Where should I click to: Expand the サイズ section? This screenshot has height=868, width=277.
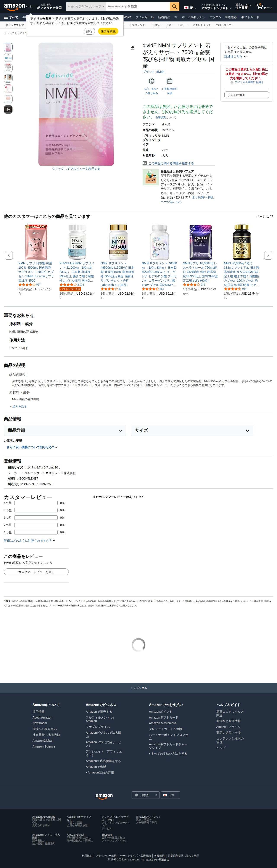click(x=192, y=430)
